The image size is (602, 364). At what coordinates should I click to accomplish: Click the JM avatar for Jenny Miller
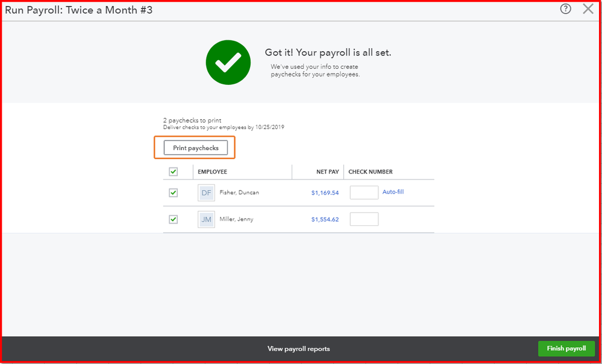[x=206, y=219]
